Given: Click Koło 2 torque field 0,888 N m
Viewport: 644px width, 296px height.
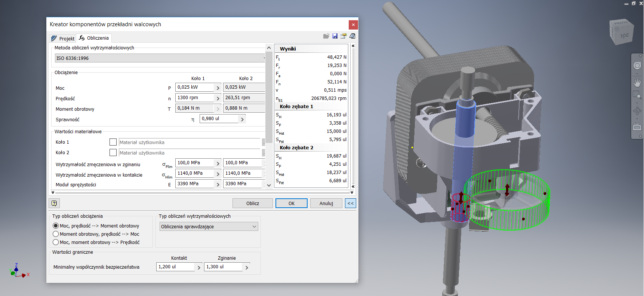Looking at the screenshot, I should click(x=244, y=108).
